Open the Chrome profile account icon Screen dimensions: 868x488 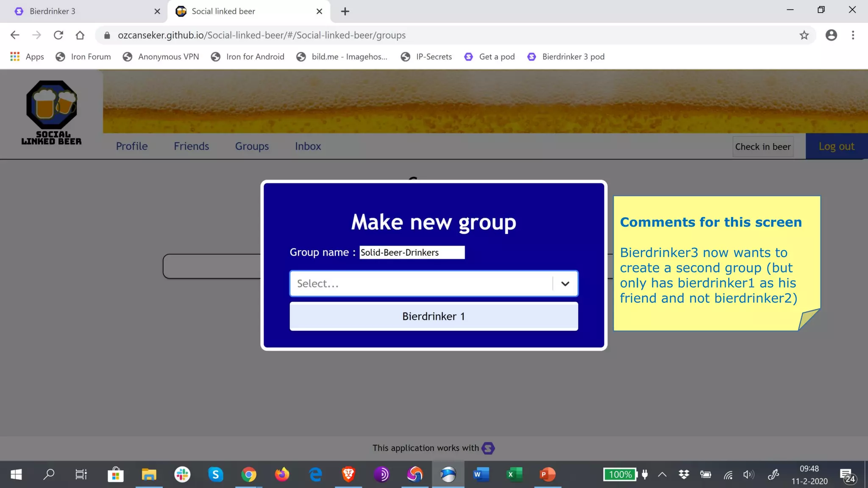(831, 35)
